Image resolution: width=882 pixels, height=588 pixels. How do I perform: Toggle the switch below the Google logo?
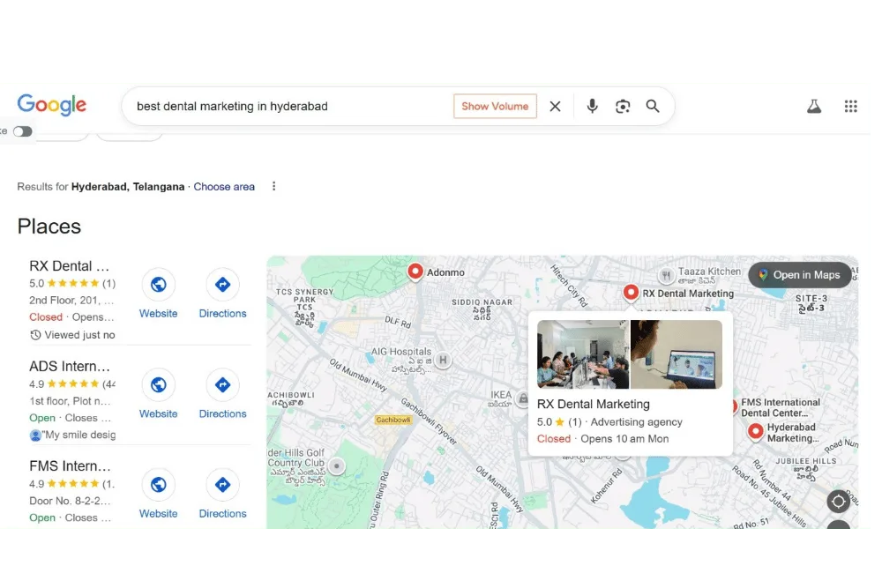[x=23, y=131]
